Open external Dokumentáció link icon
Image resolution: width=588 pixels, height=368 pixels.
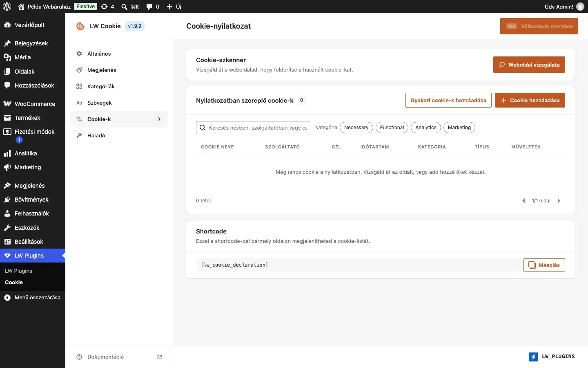(x=160, y=357)
